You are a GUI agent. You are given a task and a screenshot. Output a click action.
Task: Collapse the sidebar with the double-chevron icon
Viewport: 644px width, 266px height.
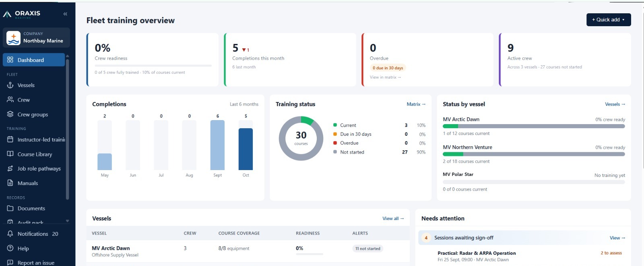click(x=65, y=14)
